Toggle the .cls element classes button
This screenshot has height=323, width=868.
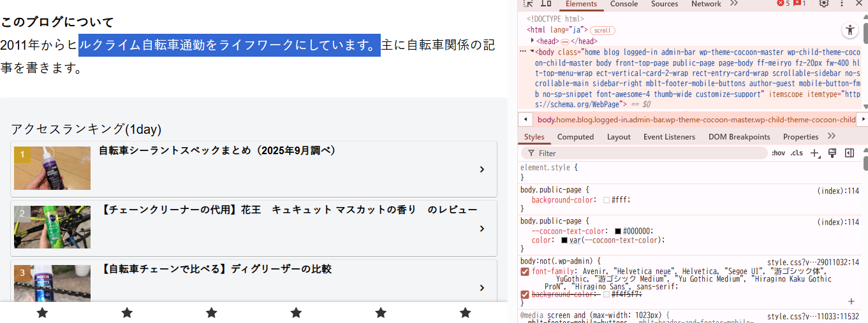pos(797,153)
